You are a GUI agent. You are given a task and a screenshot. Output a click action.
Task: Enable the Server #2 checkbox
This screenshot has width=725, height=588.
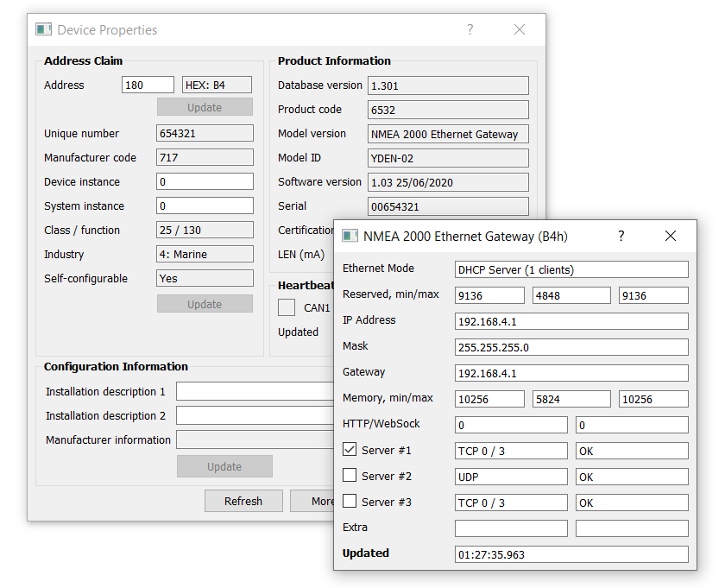tap(350, 475)
